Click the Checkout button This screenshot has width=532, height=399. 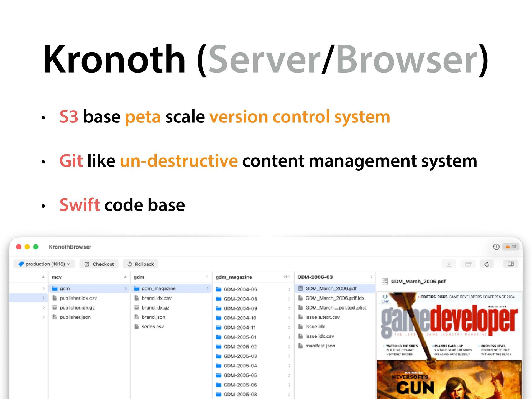coord(99,264)
